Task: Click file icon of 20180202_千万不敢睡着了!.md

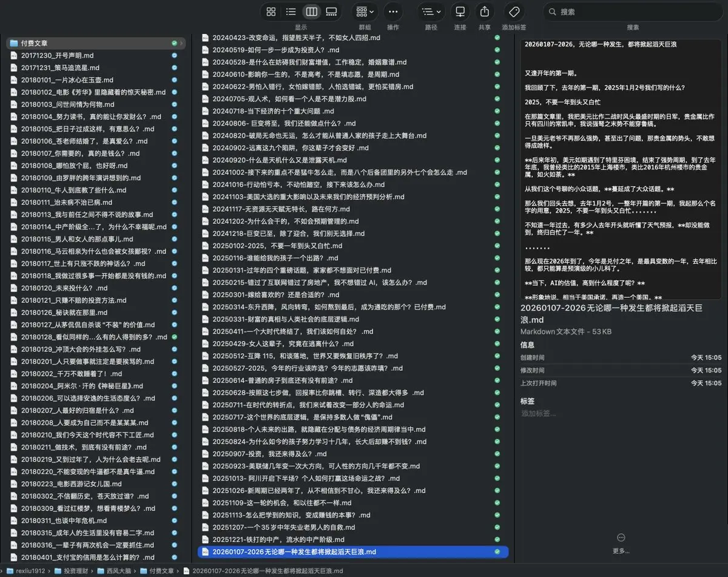Action: (13, 374)
